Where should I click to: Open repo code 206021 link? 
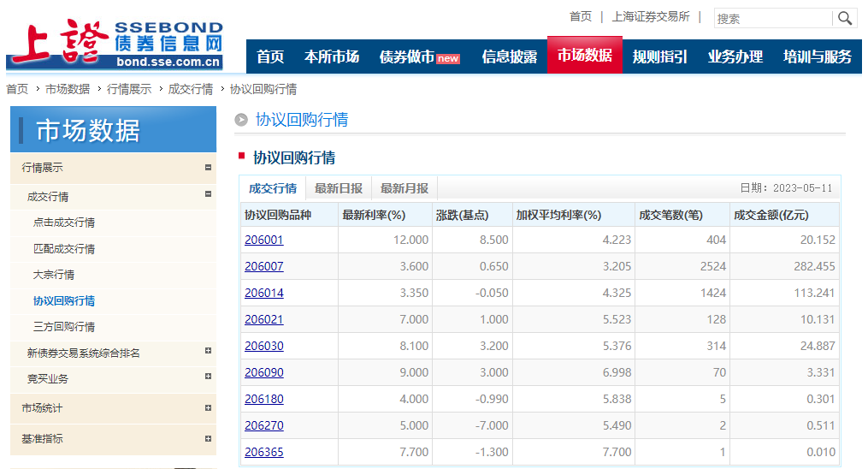[264, 319]
